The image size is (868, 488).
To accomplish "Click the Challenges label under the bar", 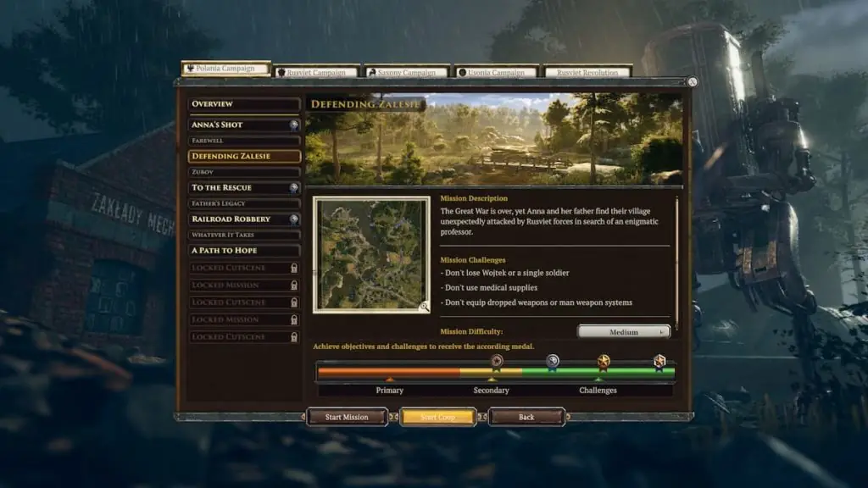I will click(x=598, y=390).
